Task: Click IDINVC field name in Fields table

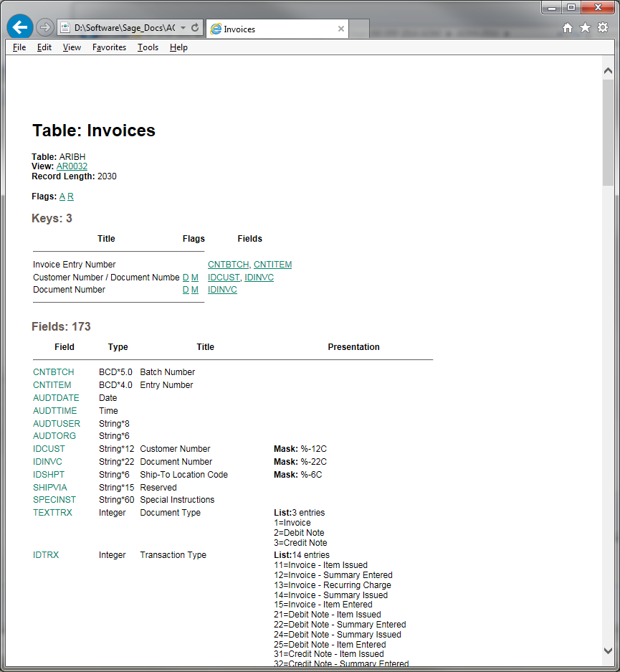Action: (x=47, y=462)
